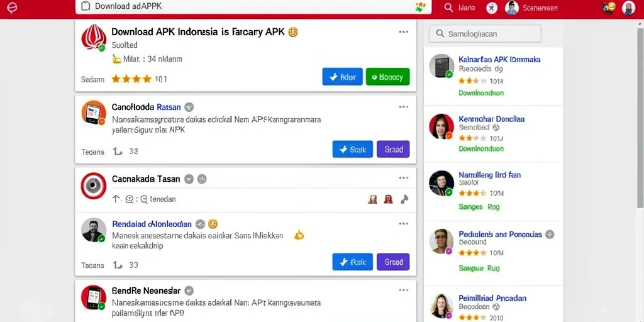Open the three-dot menu on the 'BendRe Neonesdar' post
Screen dimensions: 644x322
pos(403,291)
